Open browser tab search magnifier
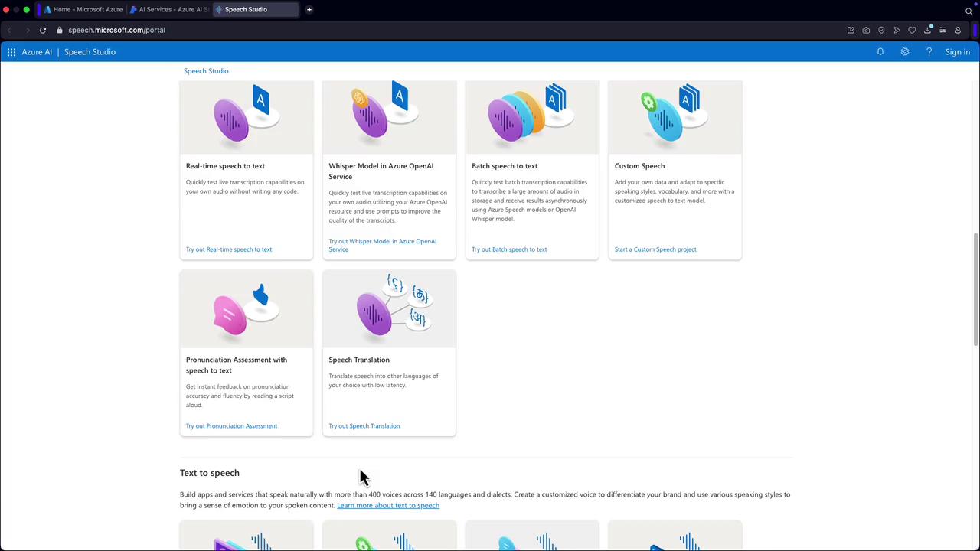 click(x=969, y=11)
